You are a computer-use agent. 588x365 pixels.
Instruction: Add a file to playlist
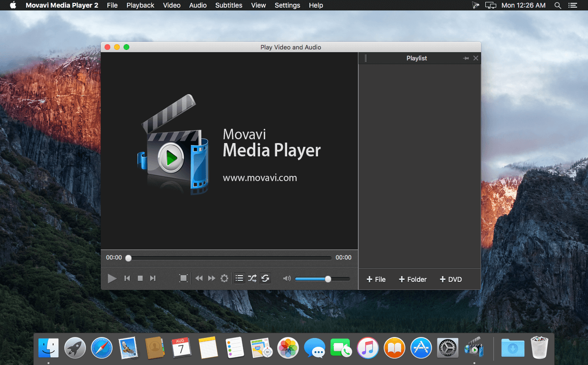(x=376, y=279)
